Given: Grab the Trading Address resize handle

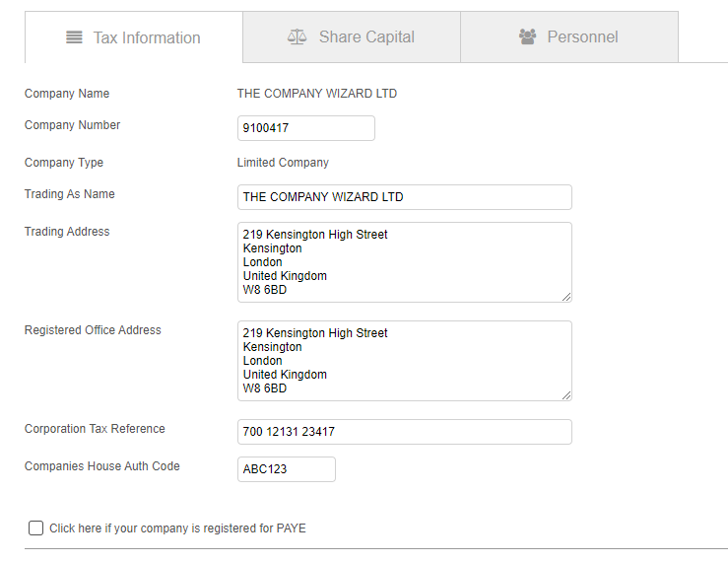Looking at the screenshot, I should click(x=566, y=297).
